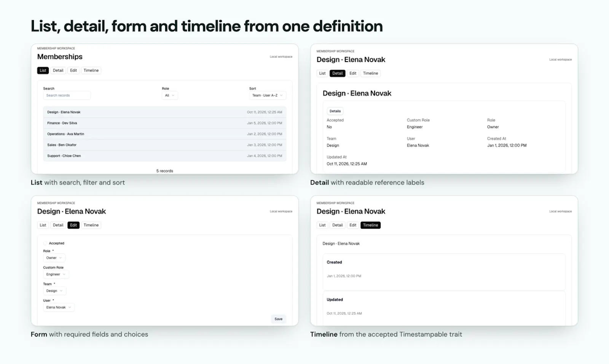This screenshot has height=364, width=609.
Task: Select the Design · Elena Novak list row
Action: [x=164, y=112]
